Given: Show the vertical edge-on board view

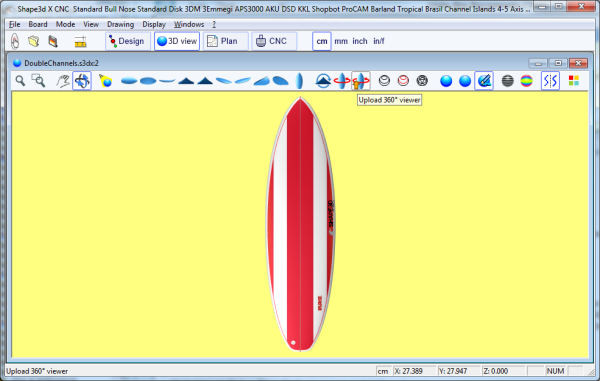Looking at the screenshot, I should click(x=300, y=81).
